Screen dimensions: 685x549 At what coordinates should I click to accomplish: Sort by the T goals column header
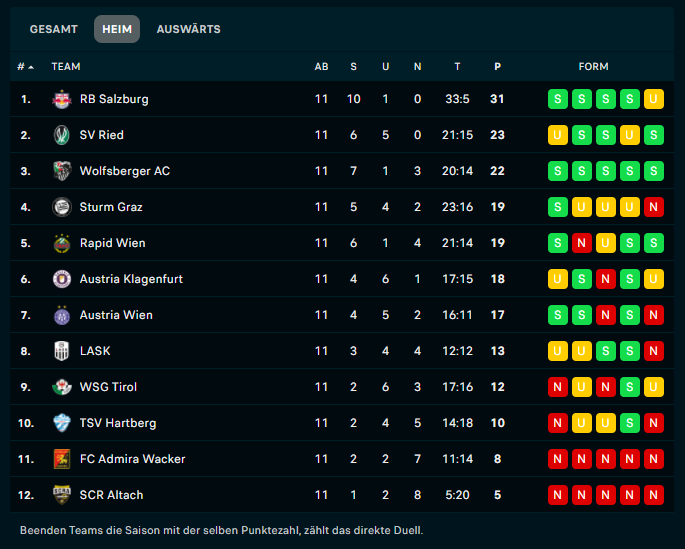(x=457, y=67)
